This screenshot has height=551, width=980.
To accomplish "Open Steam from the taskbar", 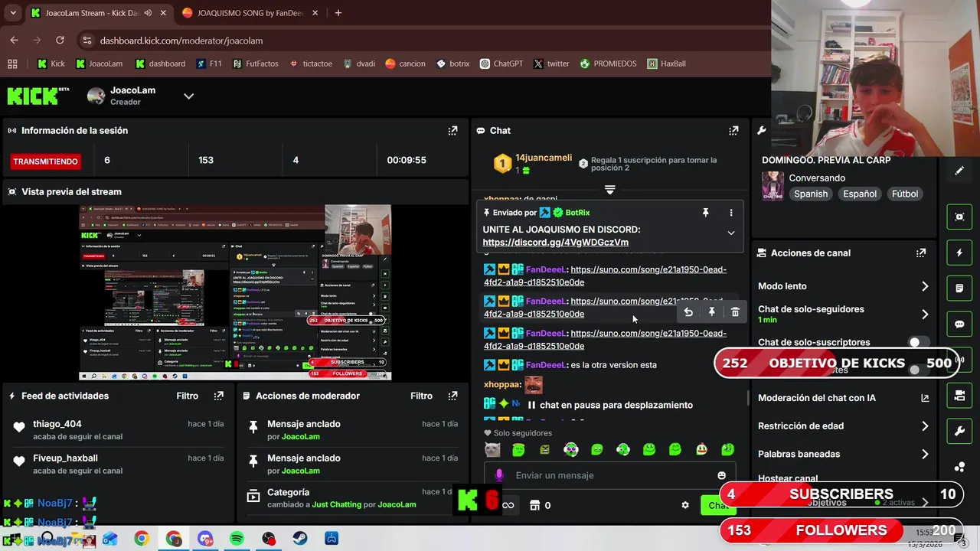I will click(x=300, y=539).
